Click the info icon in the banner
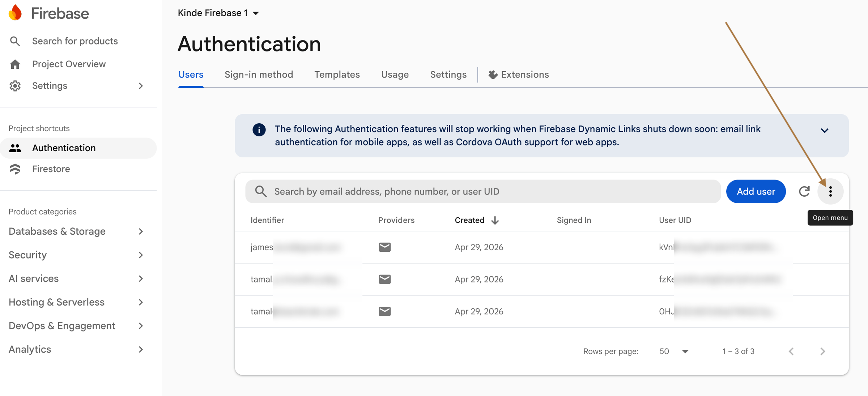 (x=259, y=130)
